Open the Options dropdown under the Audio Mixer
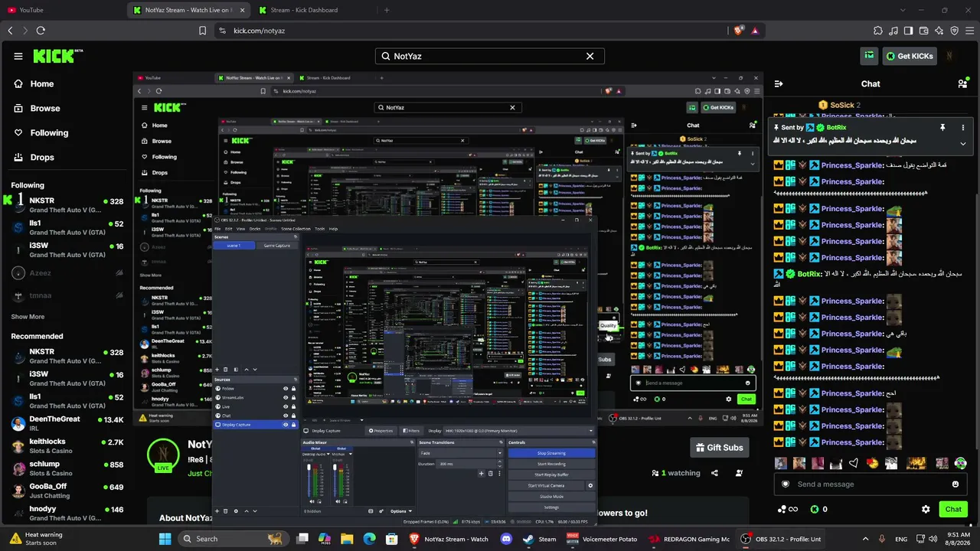The height and width of the screenshot is (551, 980). pyautogui.click(x=401, y=511)
